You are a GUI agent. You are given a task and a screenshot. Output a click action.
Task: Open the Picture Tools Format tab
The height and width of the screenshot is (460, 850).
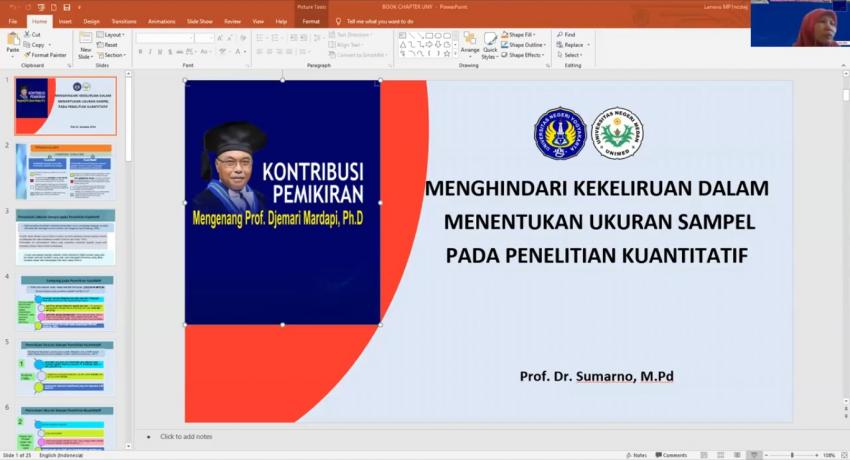311,22
